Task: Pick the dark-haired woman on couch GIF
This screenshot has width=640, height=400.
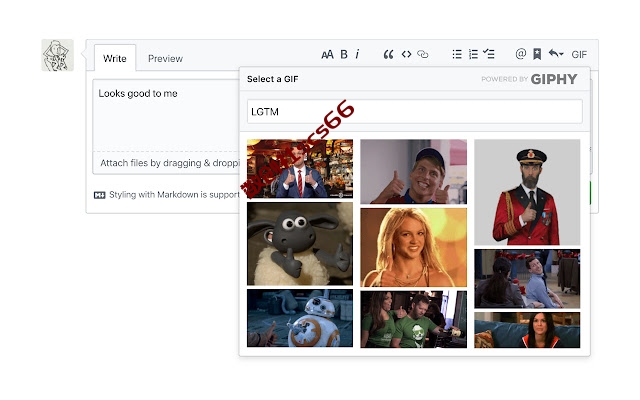Action: coord(527,330)
